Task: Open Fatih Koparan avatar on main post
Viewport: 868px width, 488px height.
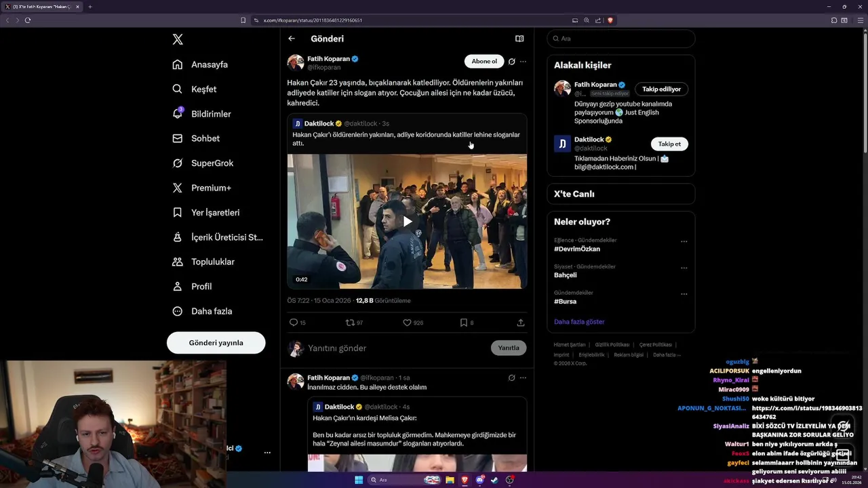Action: pyautogui.click(x=296, y=63)
